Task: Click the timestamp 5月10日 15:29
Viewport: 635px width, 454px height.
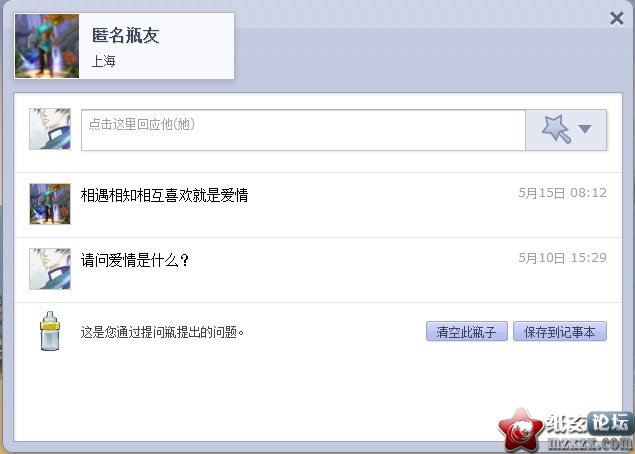Action: [x=563, y=258]
